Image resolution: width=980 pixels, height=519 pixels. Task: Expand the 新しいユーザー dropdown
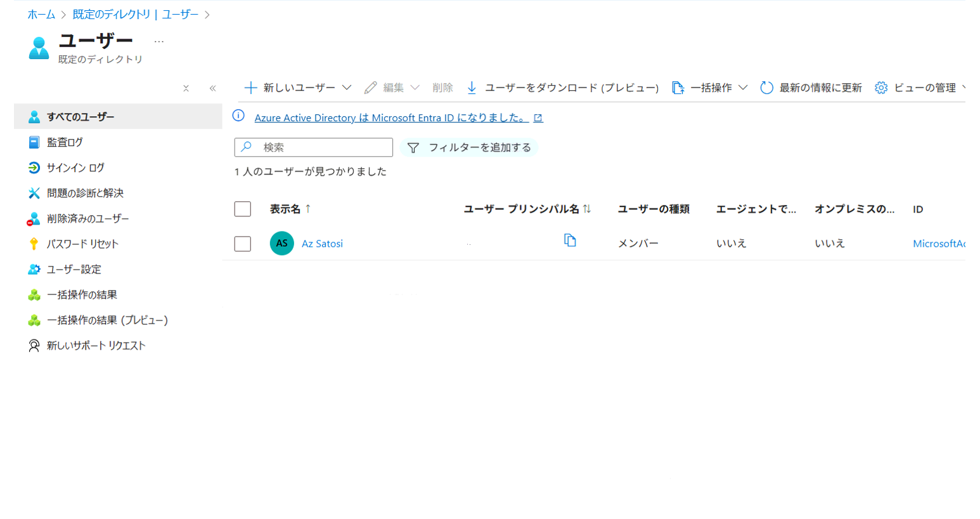click(x=347, y=88)
